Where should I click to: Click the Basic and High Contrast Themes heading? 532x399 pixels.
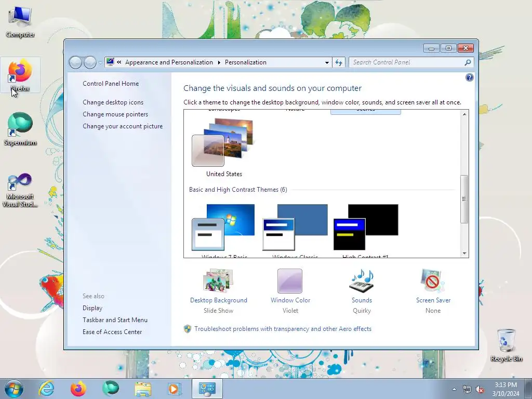[238, 189]
